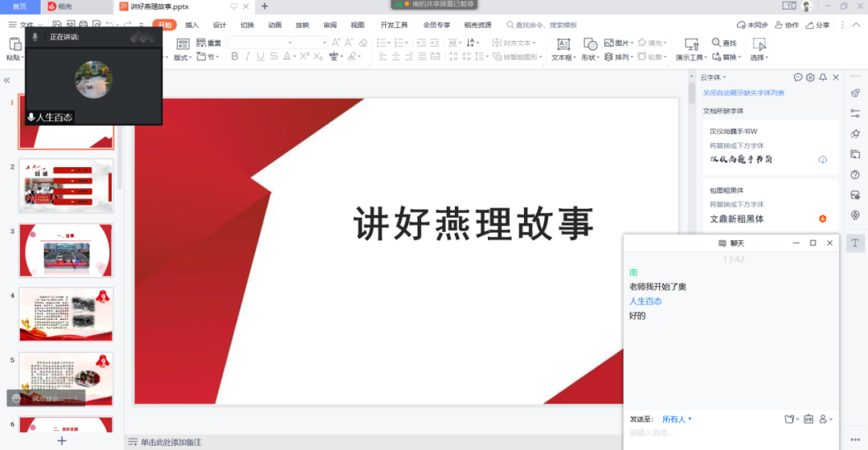Click 关闭自动展示缺失字体列表 link

(743, 93)
